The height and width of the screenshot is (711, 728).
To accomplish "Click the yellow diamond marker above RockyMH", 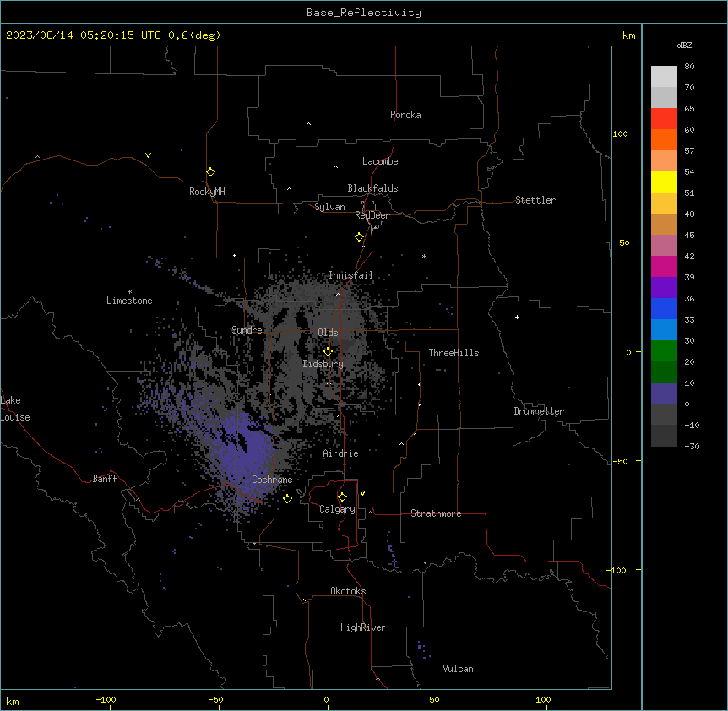I will tap(210, 172).
